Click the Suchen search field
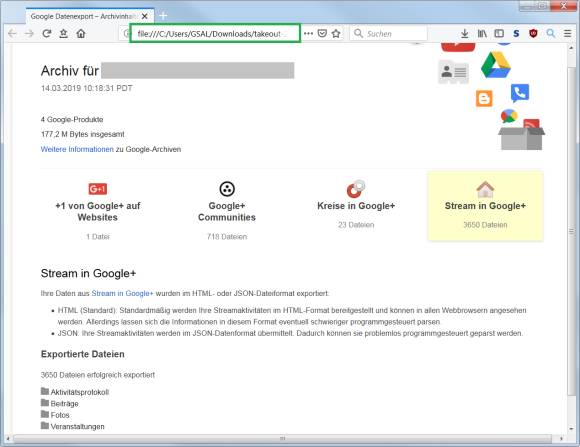The height and width of the screenshot is (447, 580). coord(388,34)
